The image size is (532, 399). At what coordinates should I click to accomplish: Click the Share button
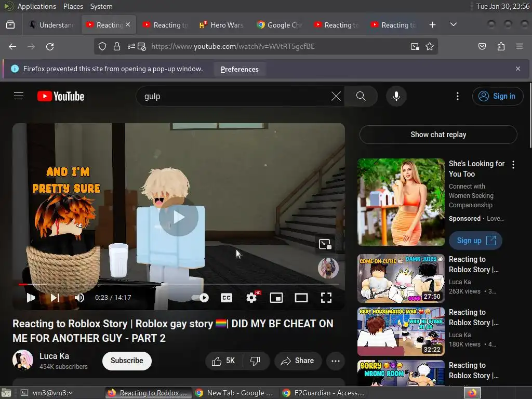click(298, 361)
